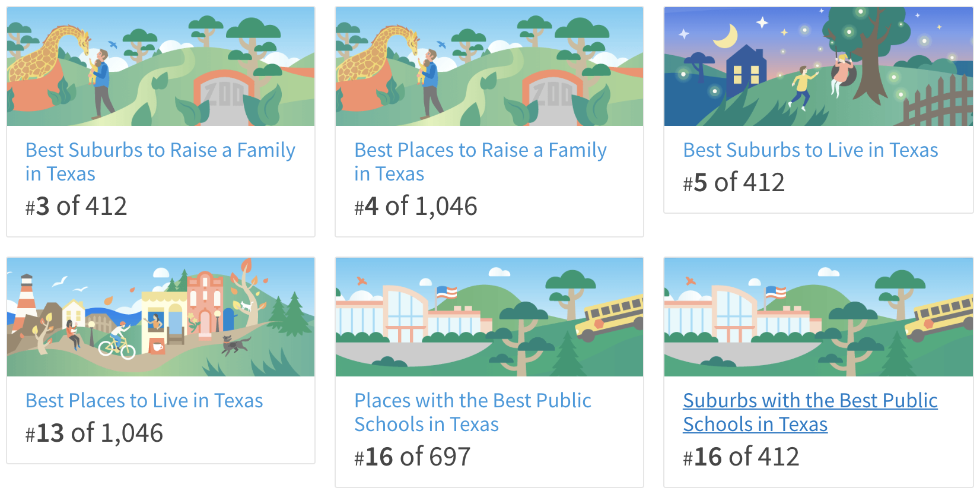
Task: Select the #4 of 1,046 ranking text
Action: pyautogui.click(x=415, y=207)
